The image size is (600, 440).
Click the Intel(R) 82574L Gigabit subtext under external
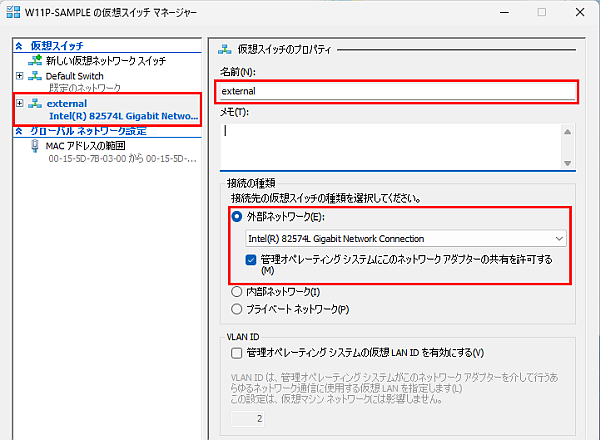[124, 116]
